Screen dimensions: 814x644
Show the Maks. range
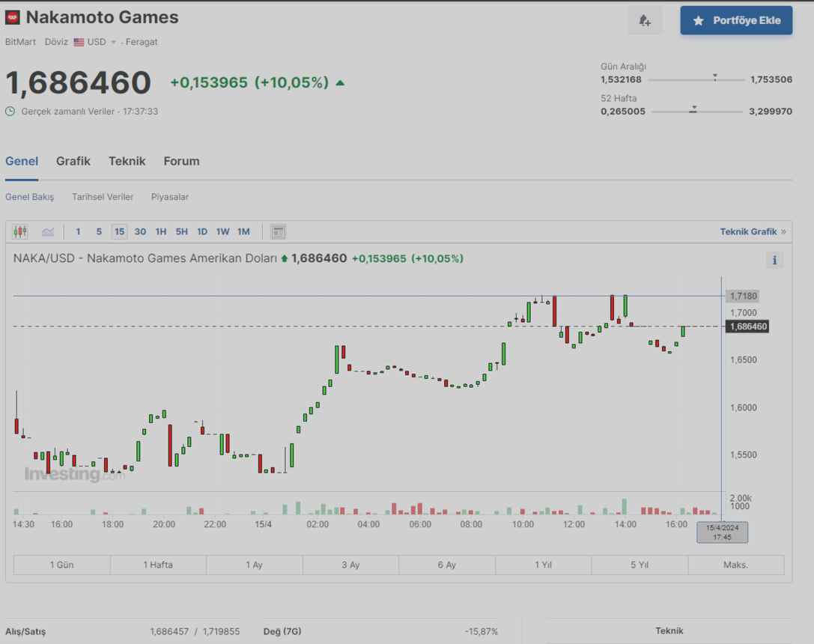735,565
